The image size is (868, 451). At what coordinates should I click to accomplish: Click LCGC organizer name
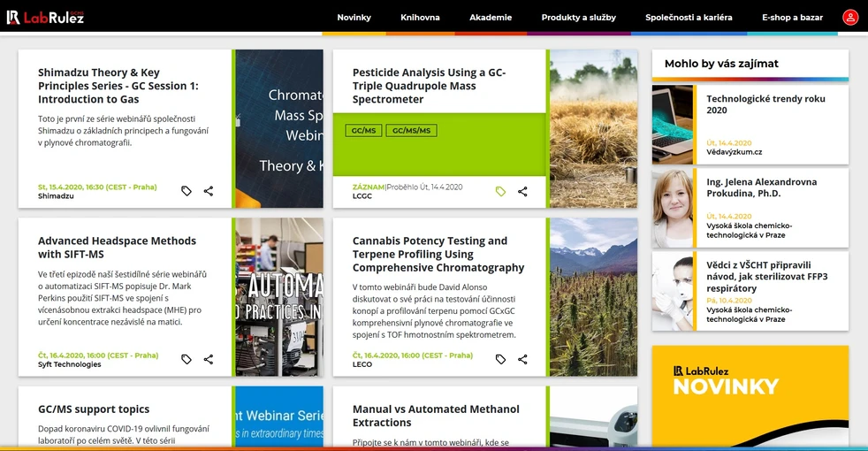point(362,196)
